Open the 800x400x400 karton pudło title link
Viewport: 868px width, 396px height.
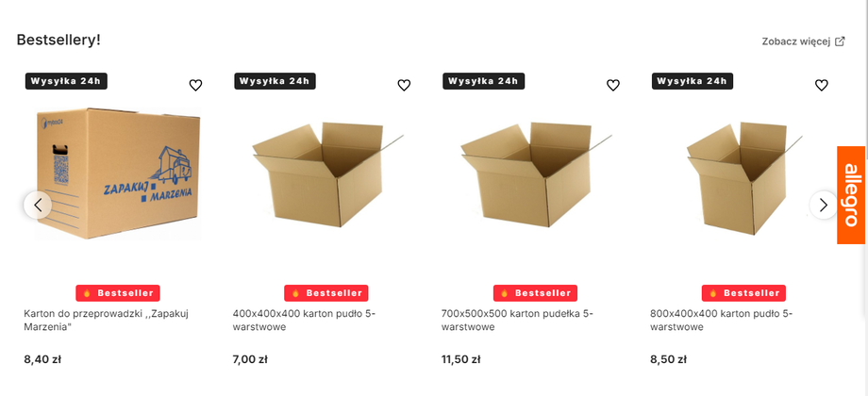(x=722, y=321)
